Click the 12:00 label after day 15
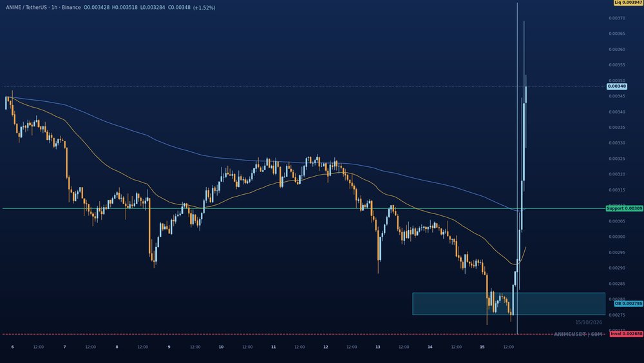The image size is (644, 363). [509, 347]
